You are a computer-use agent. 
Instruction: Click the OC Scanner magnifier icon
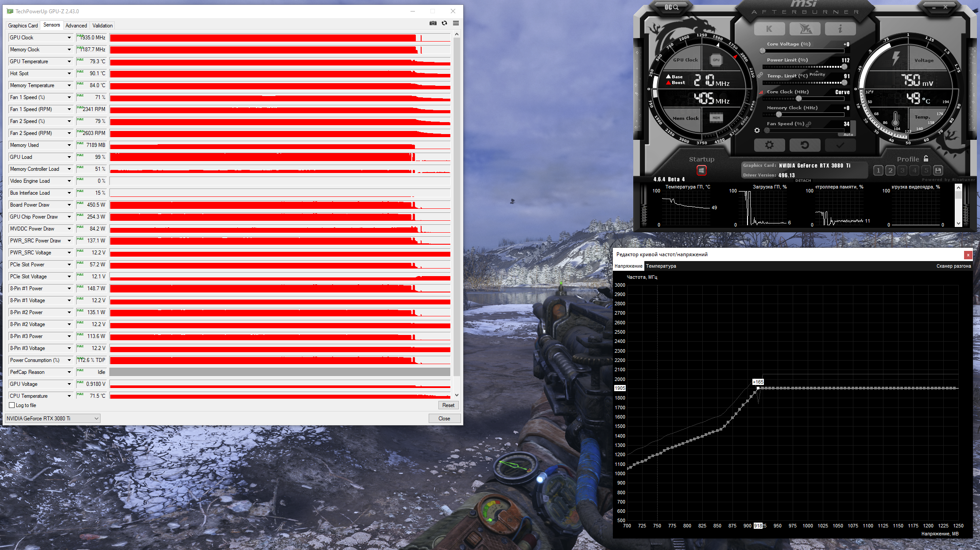(672, 7)
